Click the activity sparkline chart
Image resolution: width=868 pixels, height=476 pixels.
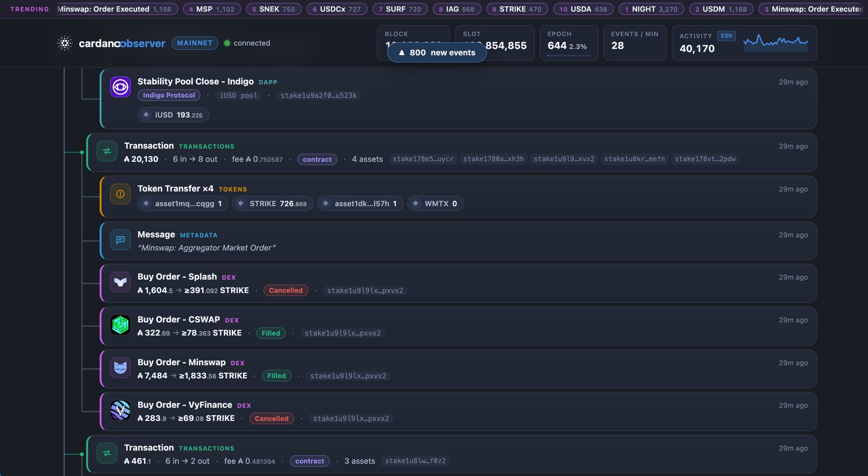776,43
